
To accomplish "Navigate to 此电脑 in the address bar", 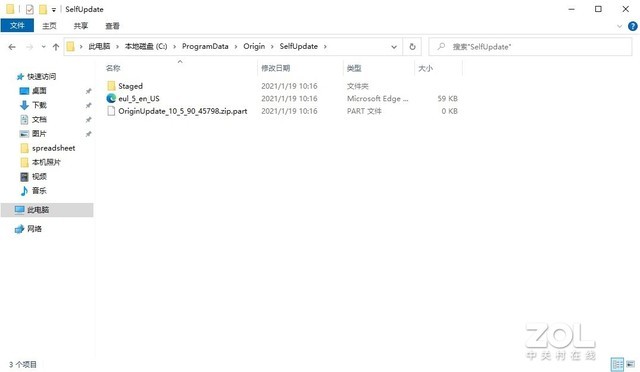I will coord(99,47).
